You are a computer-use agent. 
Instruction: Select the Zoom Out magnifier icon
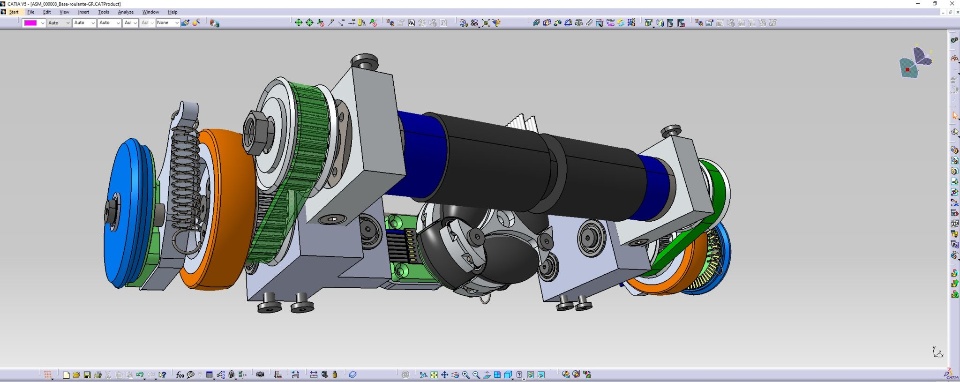point(476,375)
